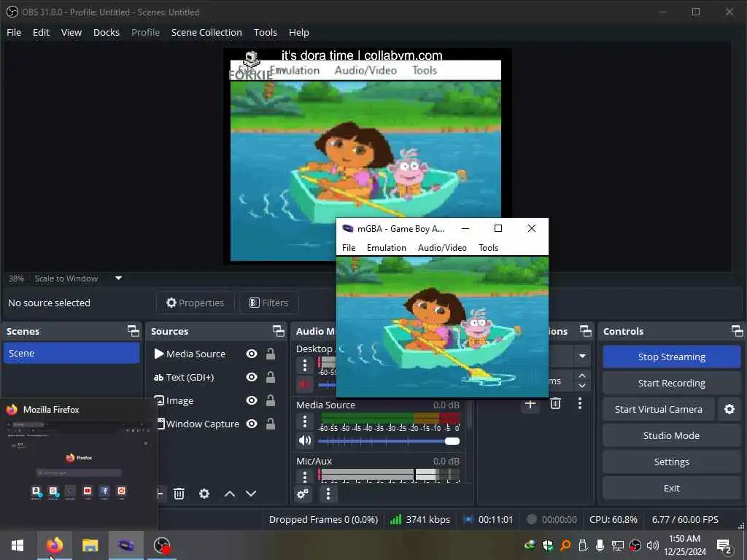
Task: Select Scene in Scenes list
Action: (71, 354)
